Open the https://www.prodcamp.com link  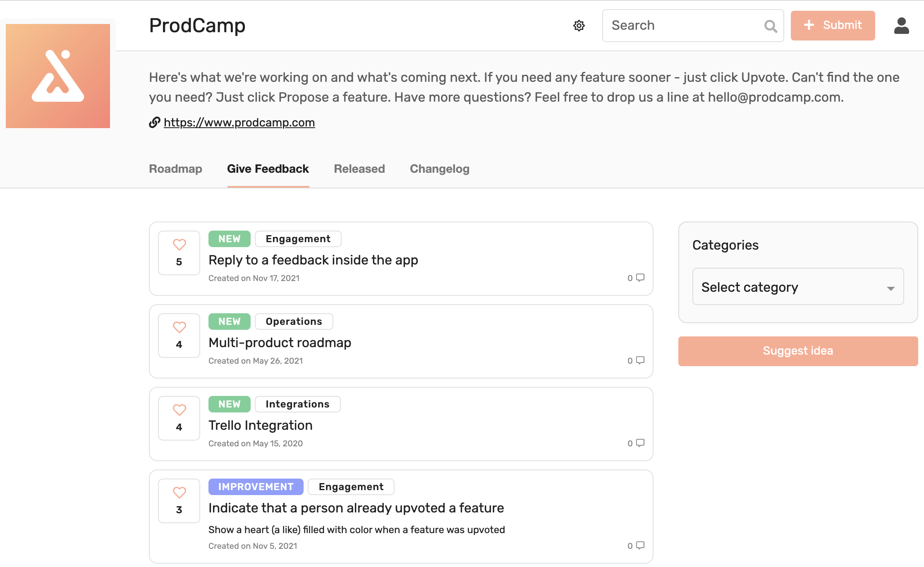239,123
